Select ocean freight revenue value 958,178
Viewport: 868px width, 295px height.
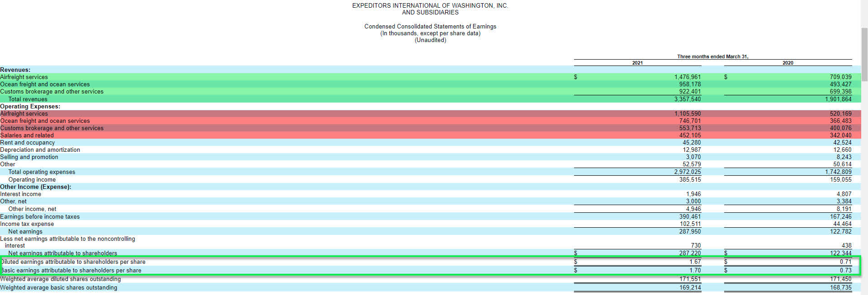pyautogui.click(x=690, y=84)
